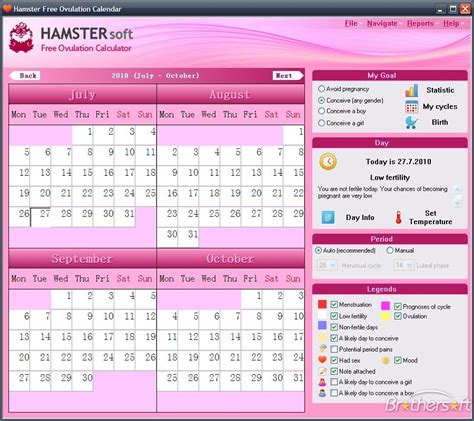This screenshot has height=421, width=474.
Task: Click the Day Info label
Action: 360,218
